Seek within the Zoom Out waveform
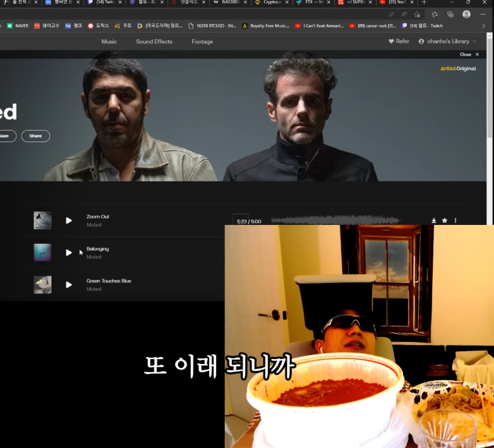This screenshot has width=494, height=448. (x=336, y=220)
